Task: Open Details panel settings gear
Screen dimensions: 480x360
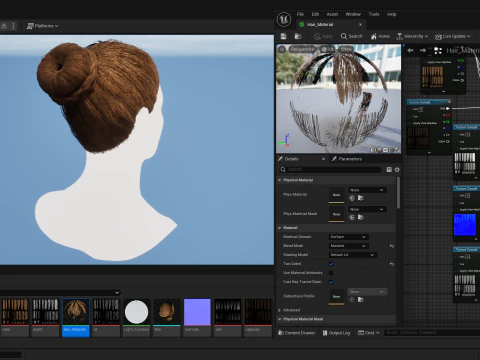Action: 397,170
